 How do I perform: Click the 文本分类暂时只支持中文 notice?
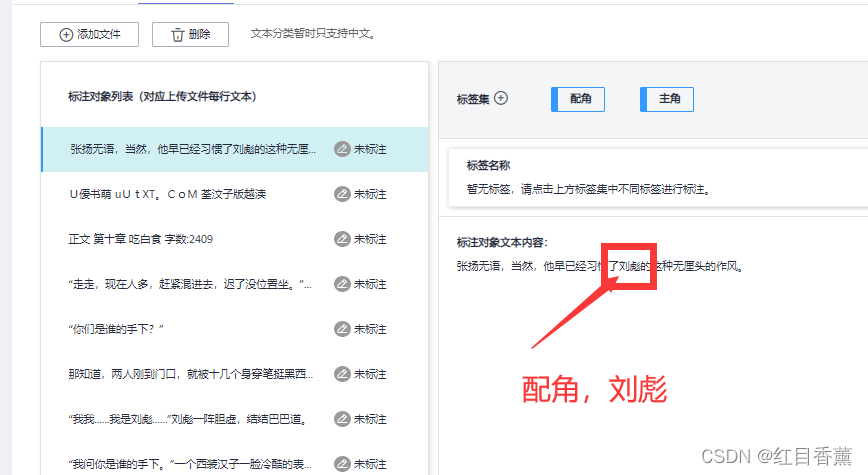coord(313,34)
